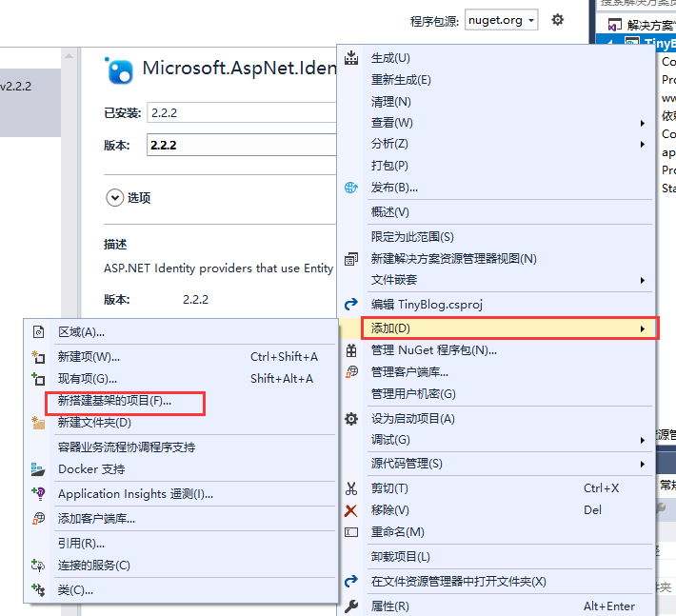Click the icon beside 添加客户端库 in submenu
This screenshot has height=616, width=676.
click(x=38, y=518)
